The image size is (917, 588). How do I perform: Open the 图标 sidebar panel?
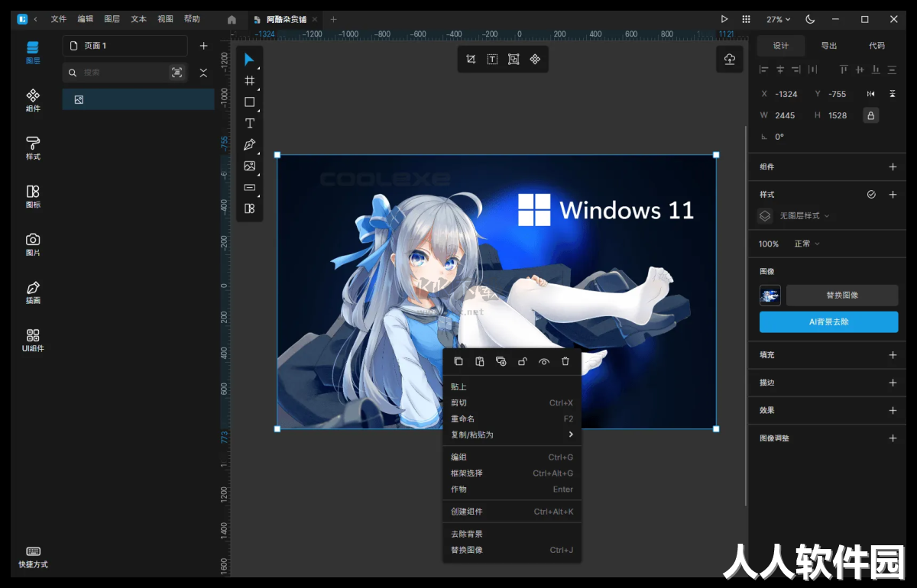pos(33,196)
